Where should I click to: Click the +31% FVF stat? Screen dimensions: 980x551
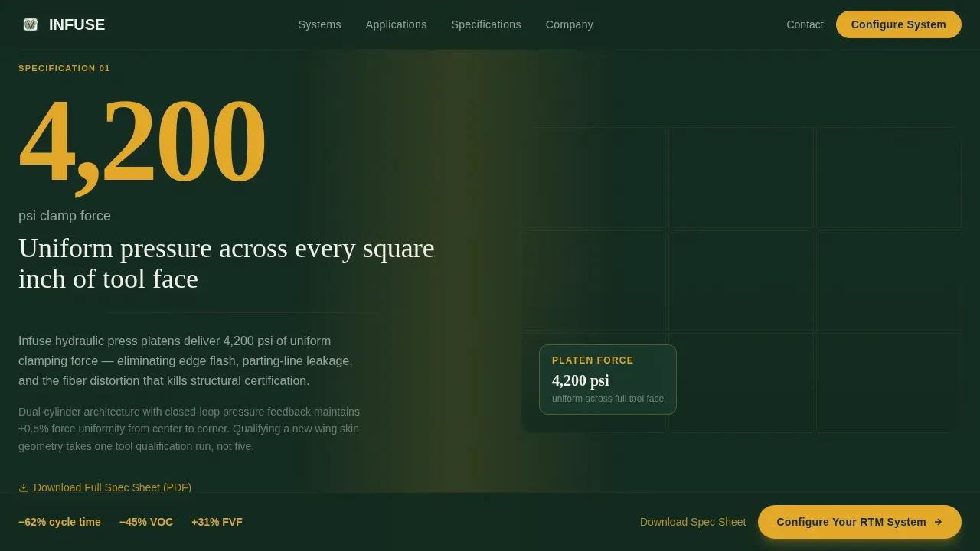pyautogui.click(x=217, y=522)
